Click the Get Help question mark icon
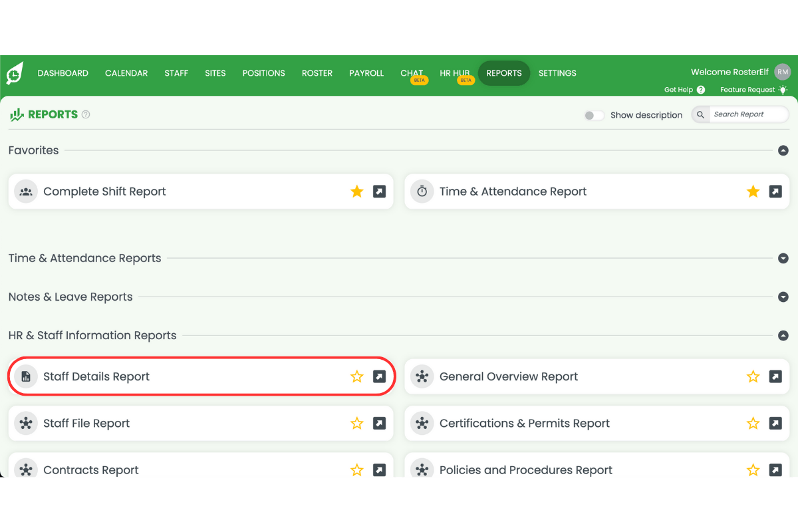Screen dimensions: 798x532 [x=700, y=89]
